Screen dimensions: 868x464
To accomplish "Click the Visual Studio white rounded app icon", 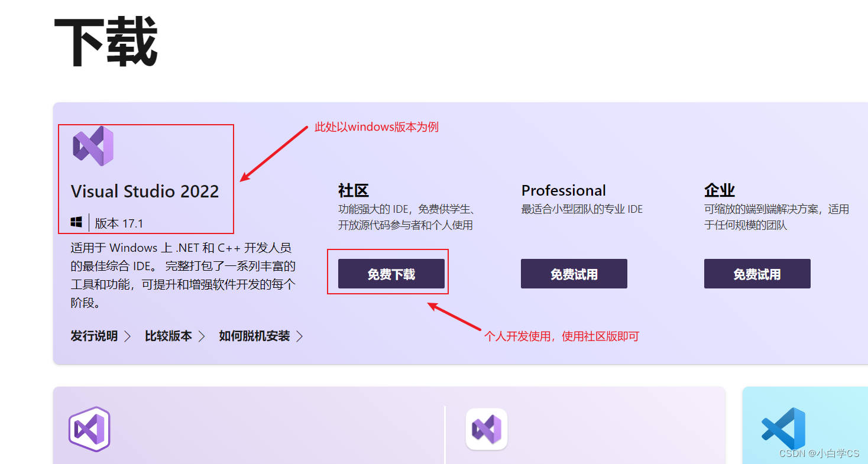I will point(487,429).
